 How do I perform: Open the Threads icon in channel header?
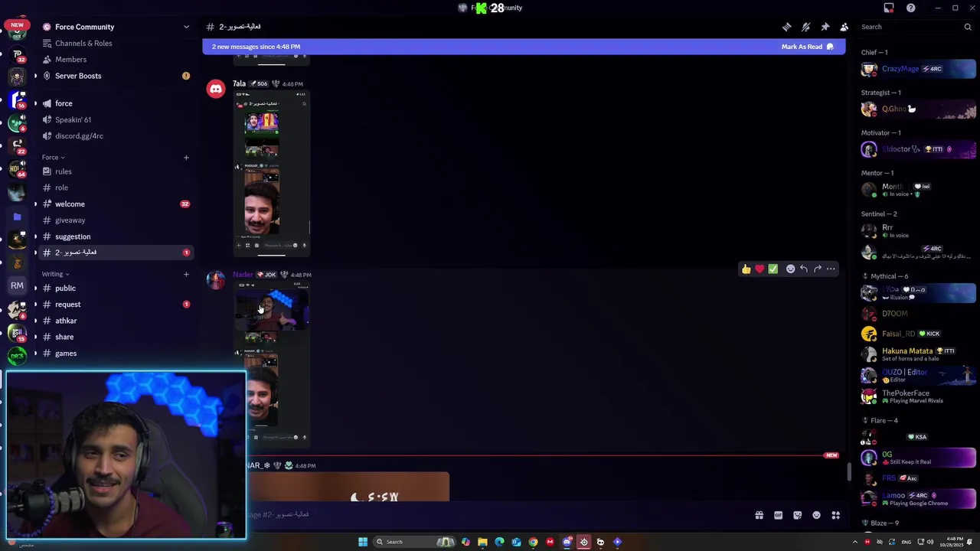click(786, 27)
